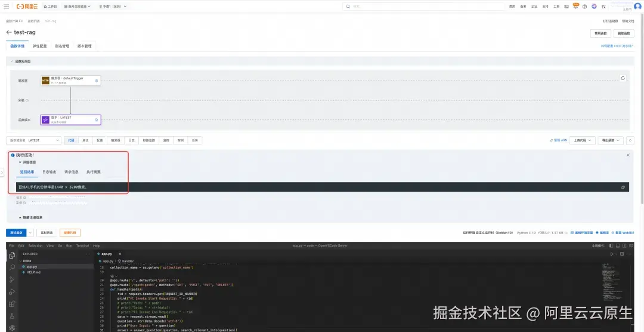Focus the top search box
Screen dimensions: 644x332
tap(423, 7)
